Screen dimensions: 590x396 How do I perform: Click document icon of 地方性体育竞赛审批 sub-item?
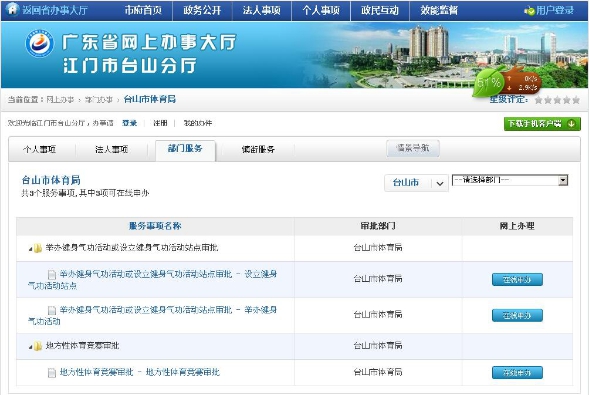52,373
